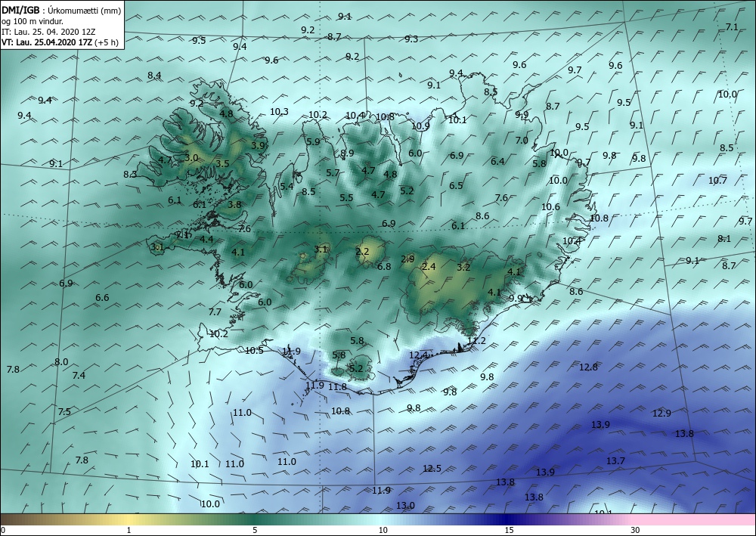Click the map value '8.1'
Viewport: 756px width, 536px height.
(x=724, y=238)
